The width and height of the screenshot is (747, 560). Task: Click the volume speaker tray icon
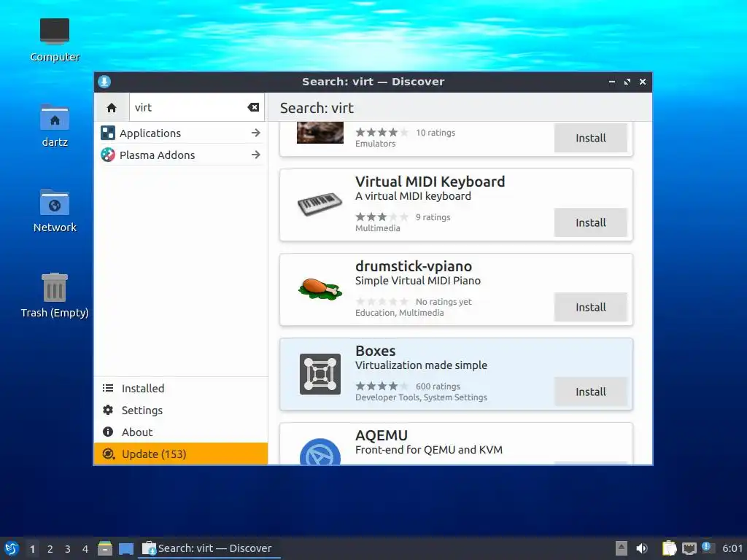642,548
